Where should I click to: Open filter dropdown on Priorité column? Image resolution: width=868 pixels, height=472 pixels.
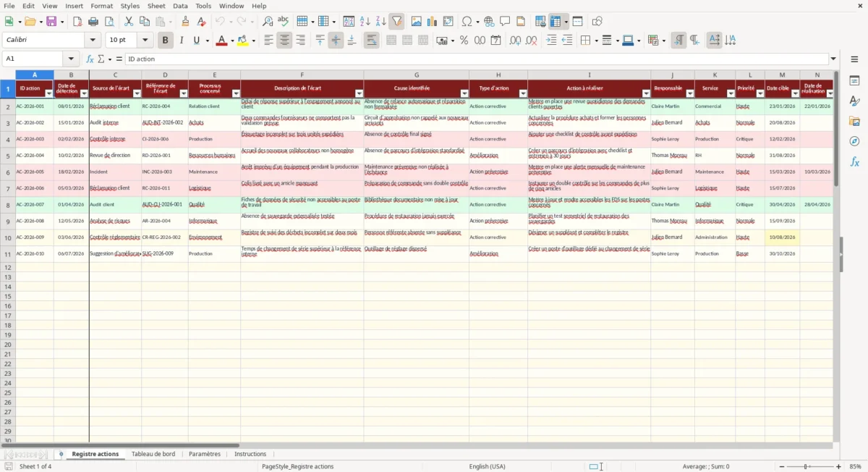click(x=760, y=93)
